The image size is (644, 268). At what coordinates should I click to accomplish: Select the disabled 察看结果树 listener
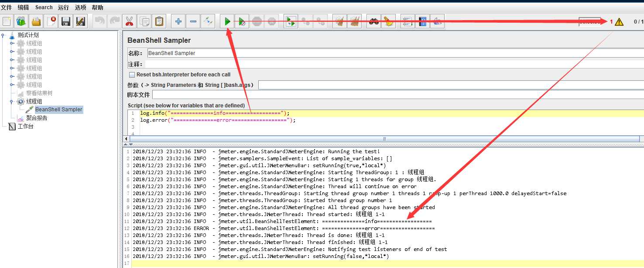[39, 93]
